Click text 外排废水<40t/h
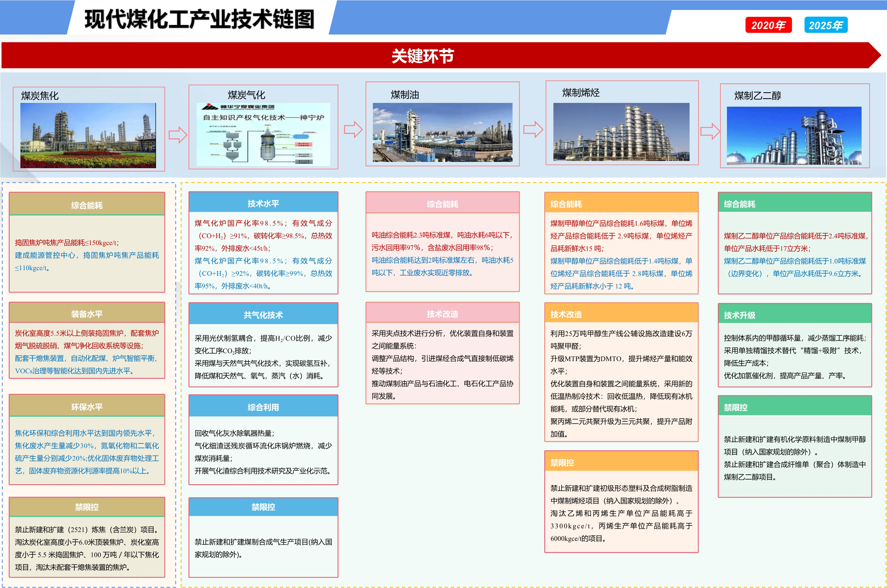Viewport: 887px width, 588px height. (x=245, y=286)
